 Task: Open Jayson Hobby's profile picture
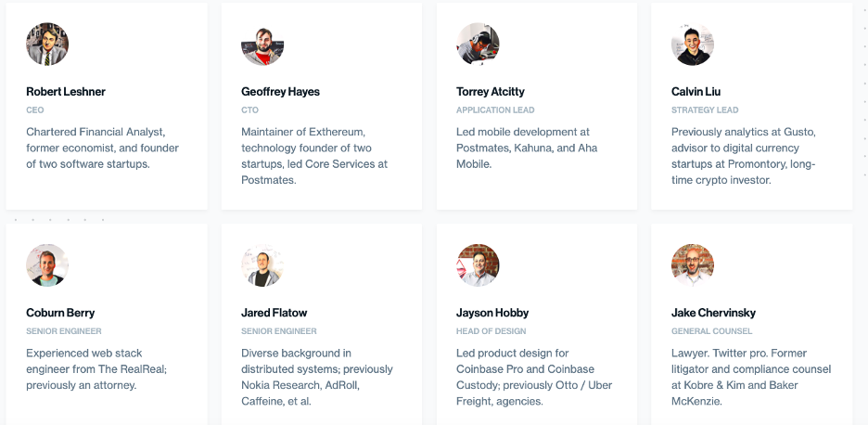click(478, 264)
